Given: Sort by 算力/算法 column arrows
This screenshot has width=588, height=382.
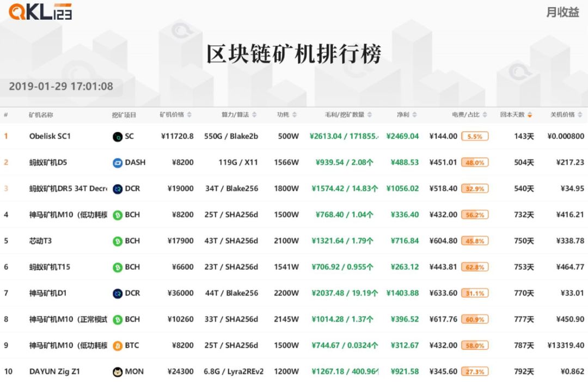Looking at the screenshot, I should click(254, 115).
